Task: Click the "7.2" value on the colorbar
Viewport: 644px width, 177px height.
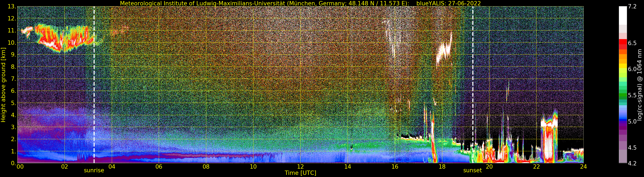Action: [x=632, y=6]
